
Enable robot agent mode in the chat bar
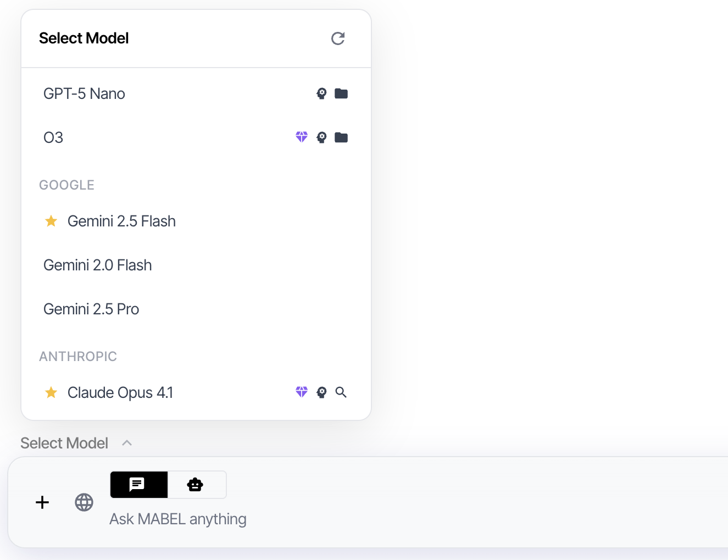[x=195, y=484]
